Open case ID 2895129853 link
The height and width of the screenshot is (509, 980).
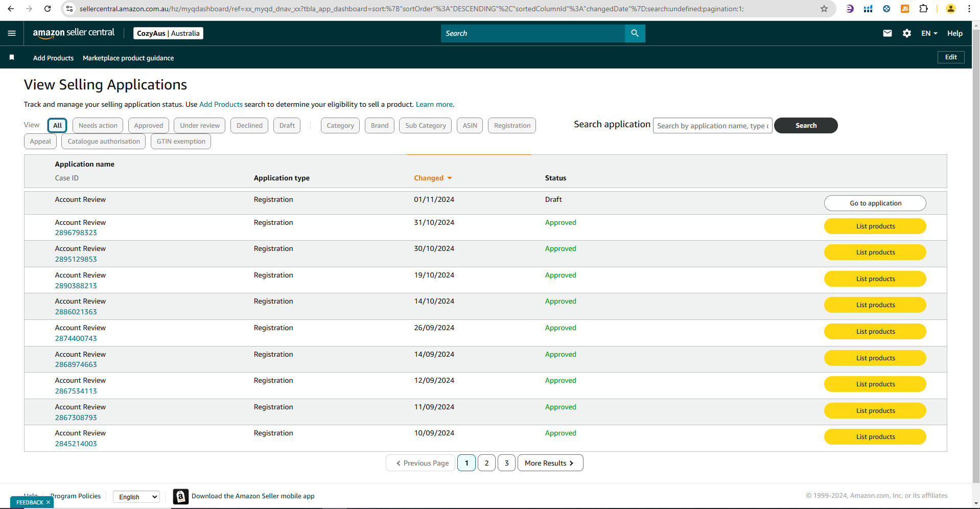76,259
